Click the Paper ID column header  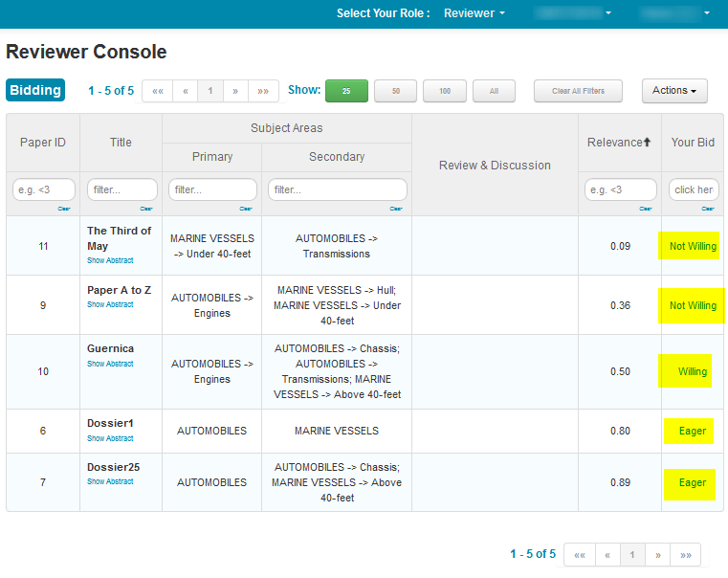click(x=43, y=143)
